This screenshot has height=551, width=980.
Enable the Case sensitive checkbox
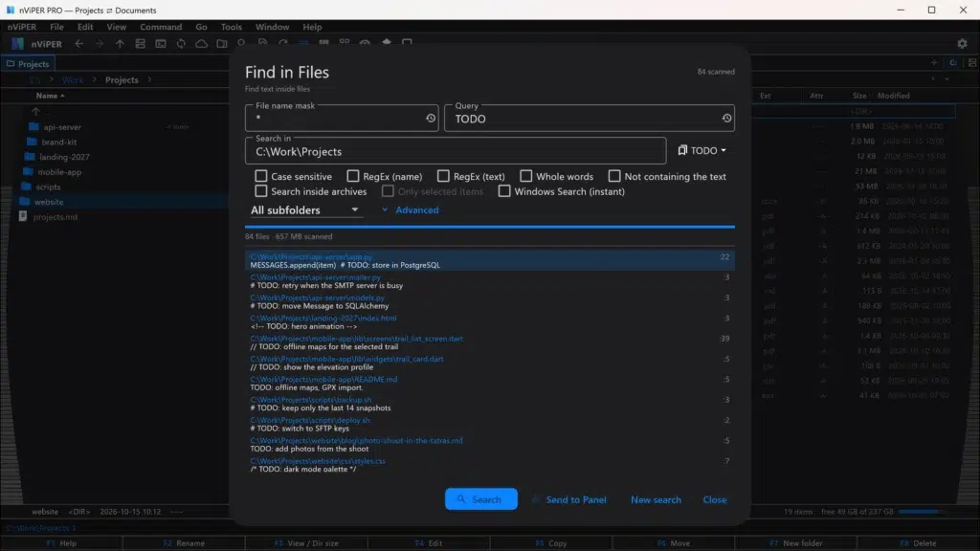[261, 176]
